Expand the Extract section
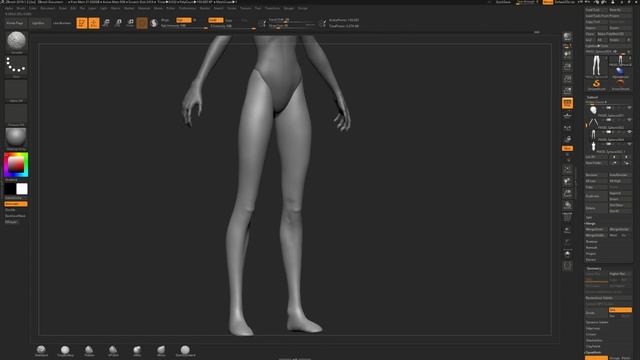640x360 pixels. 591,260
